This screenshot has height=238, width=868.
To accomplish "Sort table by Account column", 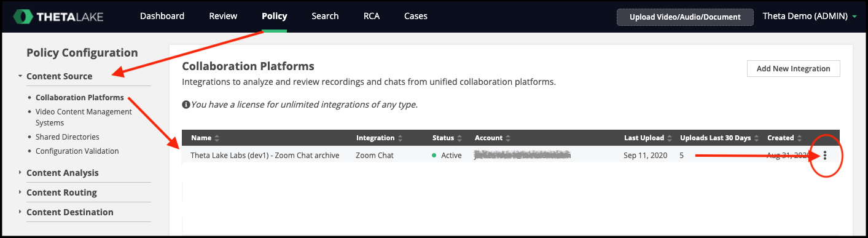I will coord(493,138).
